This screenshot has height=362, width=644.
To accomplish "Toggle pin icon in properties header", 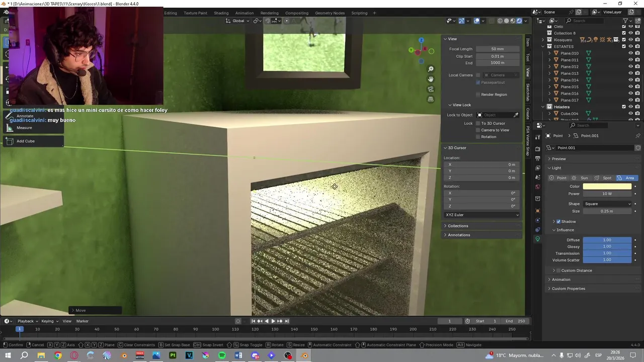I will coord(638,136).
